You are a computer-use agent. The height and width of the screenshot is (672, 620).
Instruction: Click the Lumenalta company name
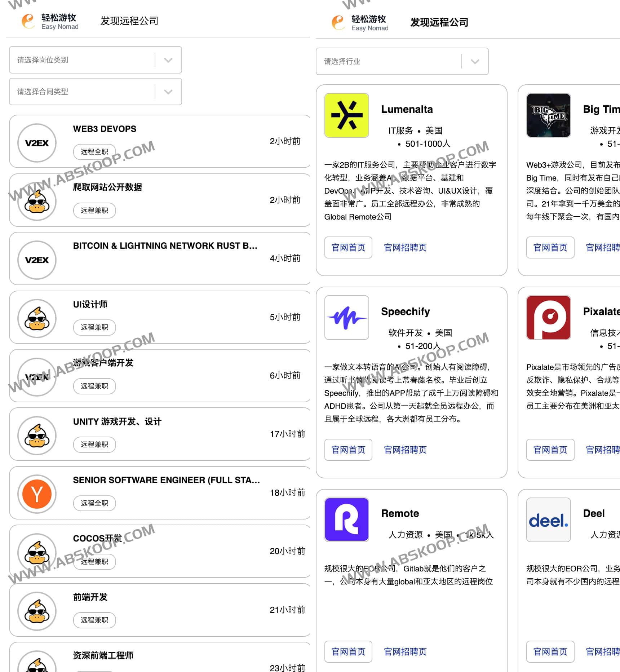click(x=407, y=109)
